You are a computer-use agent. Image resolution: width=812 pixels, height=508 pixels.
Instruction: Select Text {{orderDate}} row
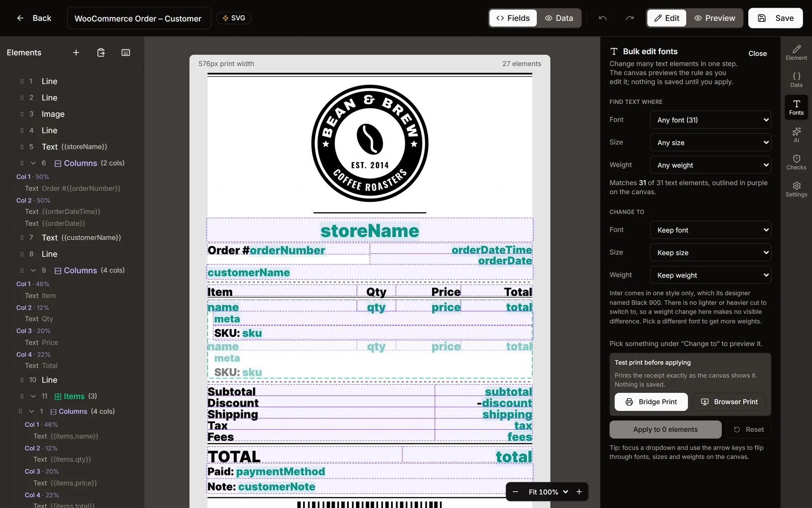55,224
